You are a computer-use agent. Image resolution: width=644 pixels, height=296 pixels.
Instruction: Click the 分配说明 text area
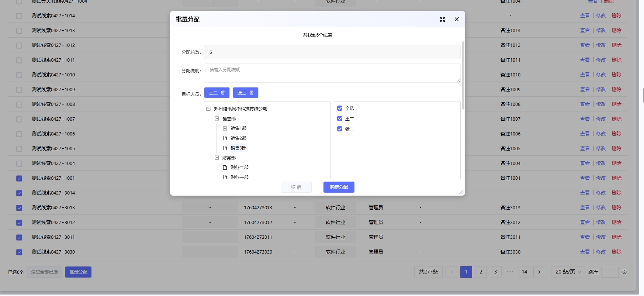(332, 73)
